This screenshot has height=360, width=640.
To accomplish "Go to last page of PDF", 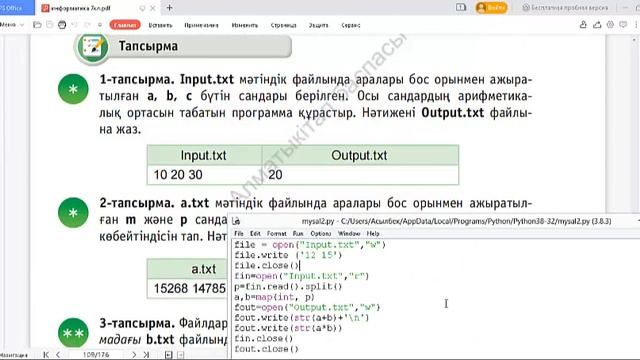I will click(146, 355).
